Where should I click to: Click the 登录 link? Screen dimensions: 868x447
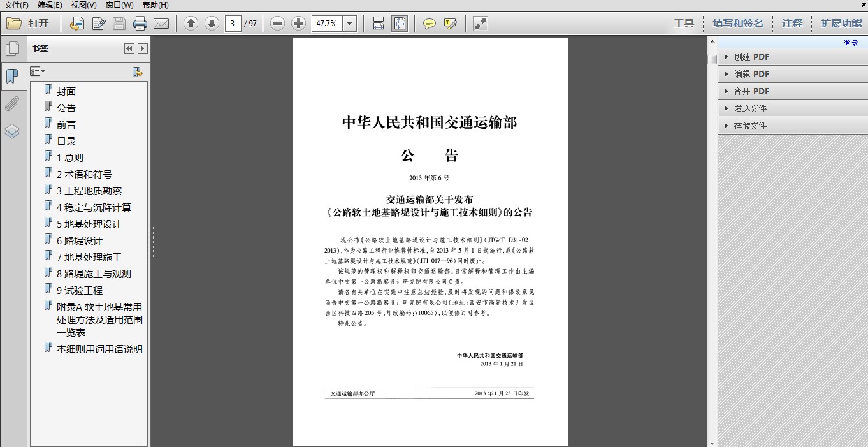[x=851, y=43]
